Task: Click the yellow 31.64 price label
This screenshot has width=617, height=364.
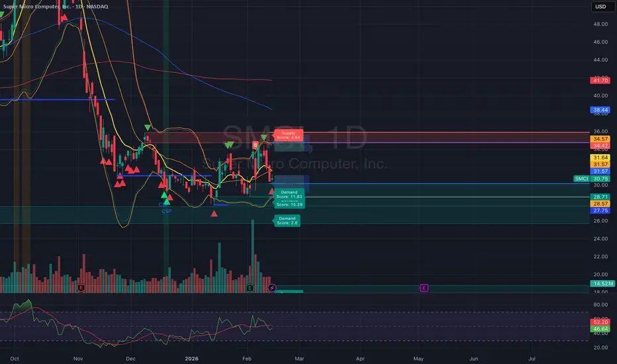Action: [x=600, y=158]
